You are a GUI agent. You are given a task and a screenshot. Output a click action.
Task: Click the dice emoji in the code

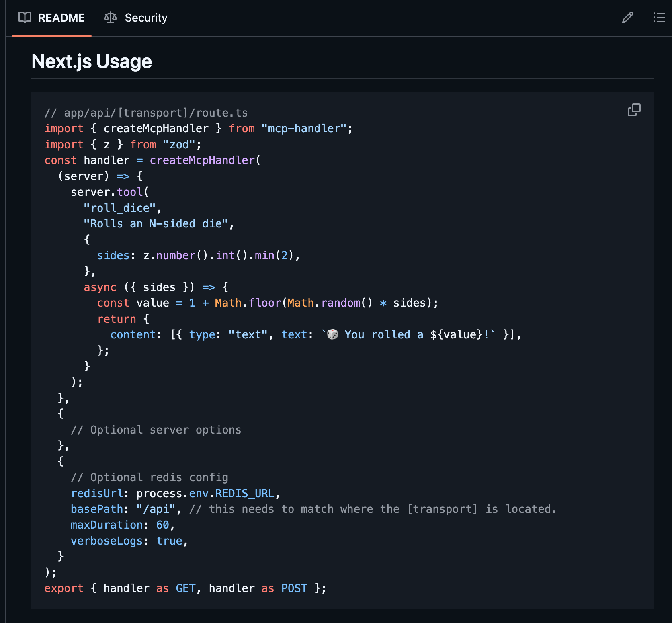pyautogui.click(x=332, y=334)
